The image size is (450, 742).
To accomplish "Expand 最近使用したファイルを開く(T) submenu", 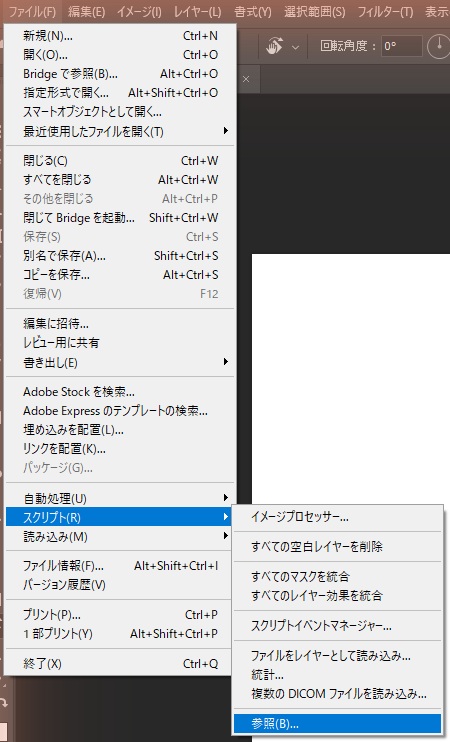I will tap(120, 131).
